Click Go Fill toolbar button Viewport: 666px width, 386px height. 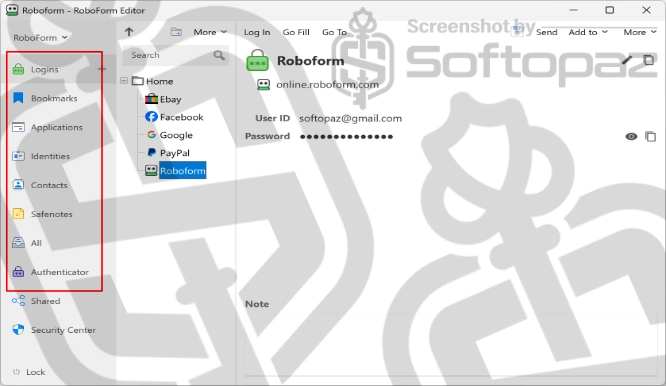(x=296, y=32)
